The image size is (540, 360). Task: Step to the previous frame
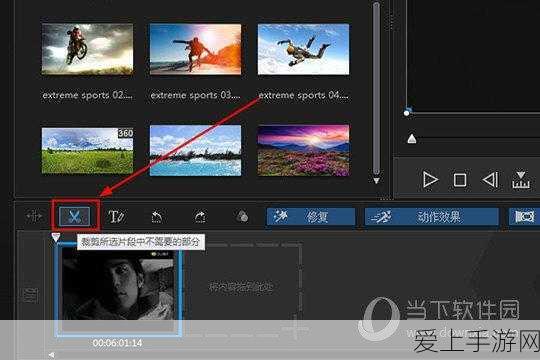(x=490, y=179)
